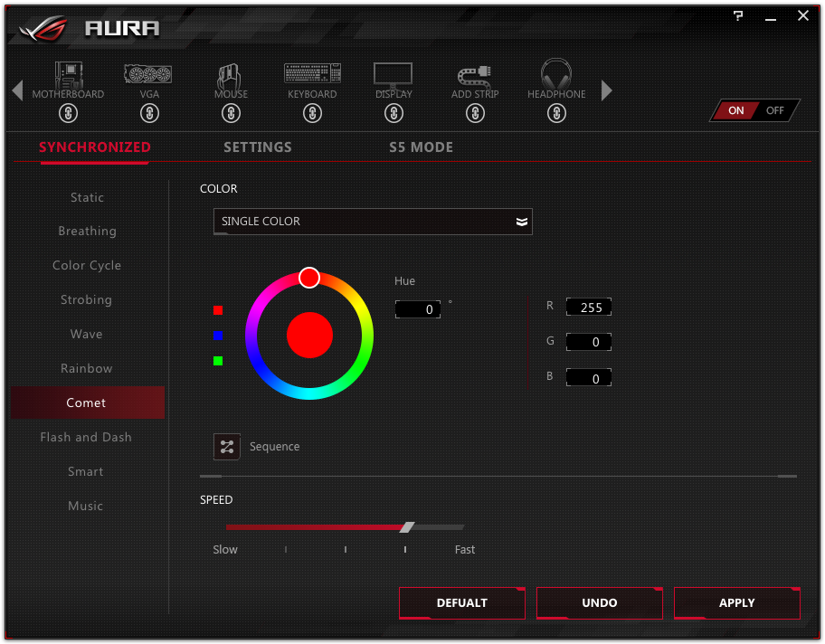Choose the Comet lighting effect
This screenshot has width=825, height=644.
[88, 402]
